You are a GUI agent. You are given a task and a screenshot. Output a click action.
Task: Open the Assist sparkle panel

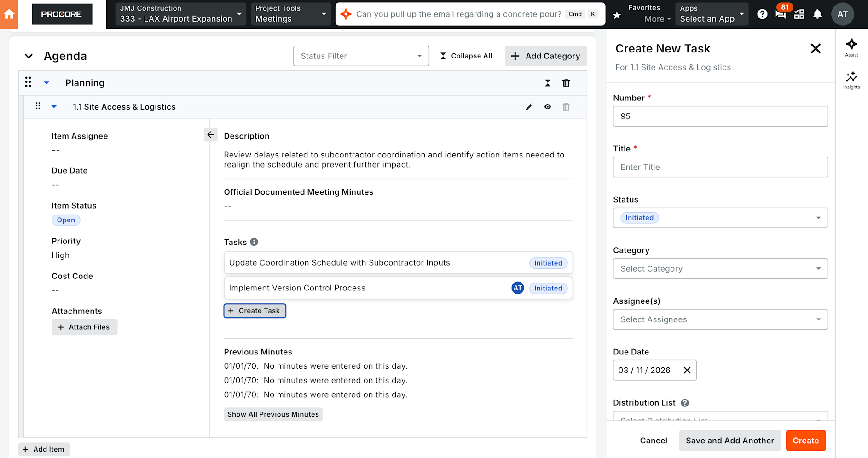click(851, 47)
